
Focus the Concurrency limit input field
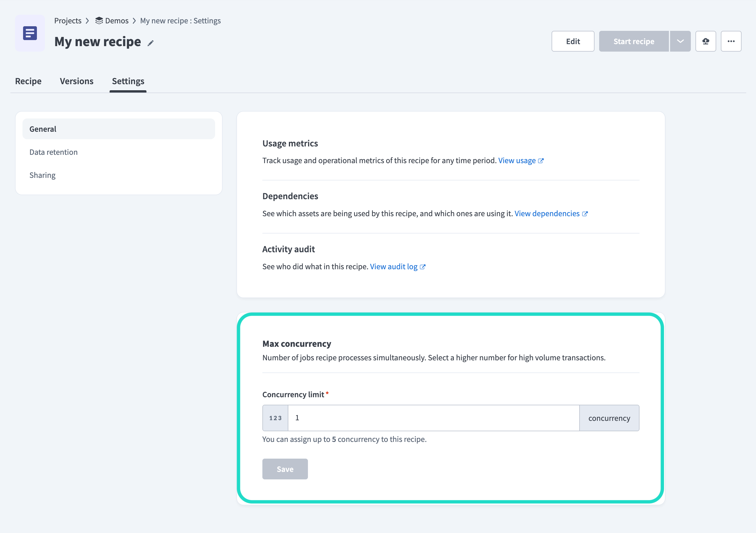click(434, 418)
